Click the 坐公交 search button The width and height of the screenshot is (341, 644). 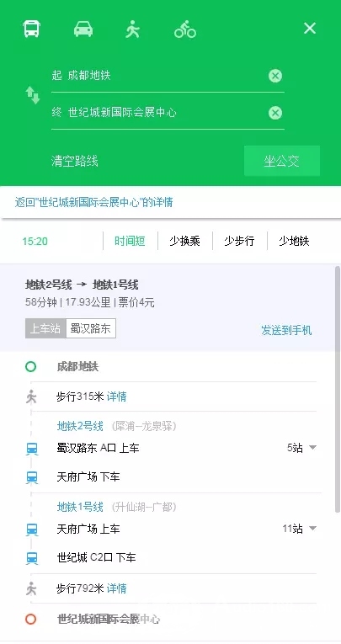pyautogui.click(x=282, y=161)
